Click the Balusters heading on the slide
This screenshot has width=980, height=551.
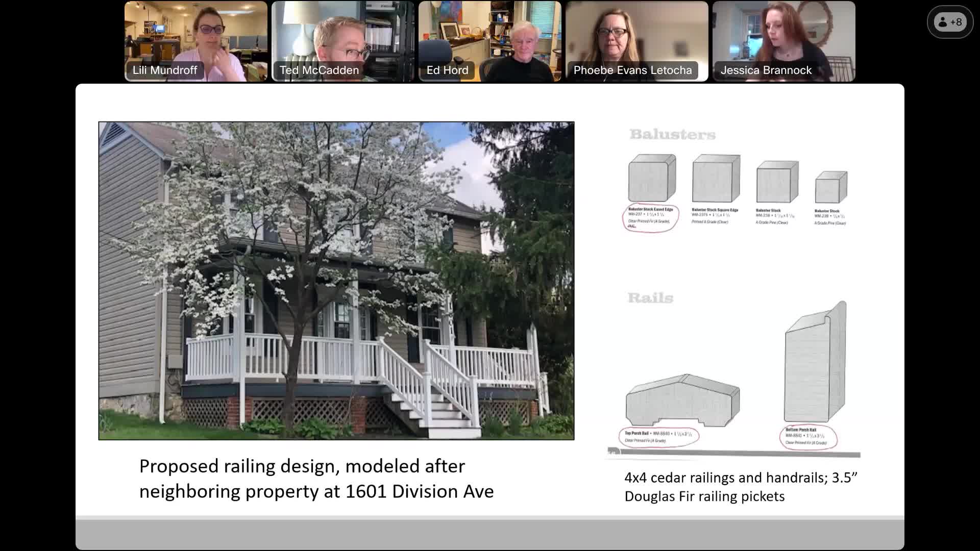[x=672, y=135]
